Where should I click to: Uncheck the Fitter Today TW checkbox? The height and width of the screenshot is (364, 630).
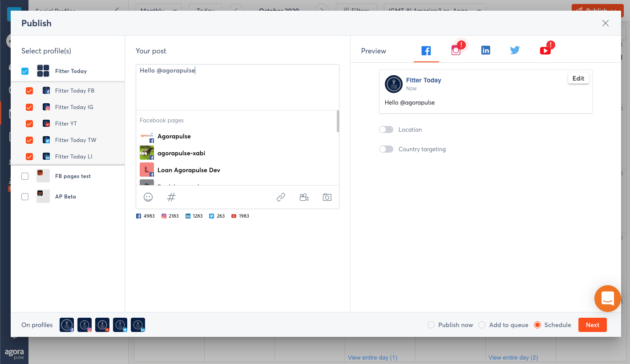click(x=29, y=140)
